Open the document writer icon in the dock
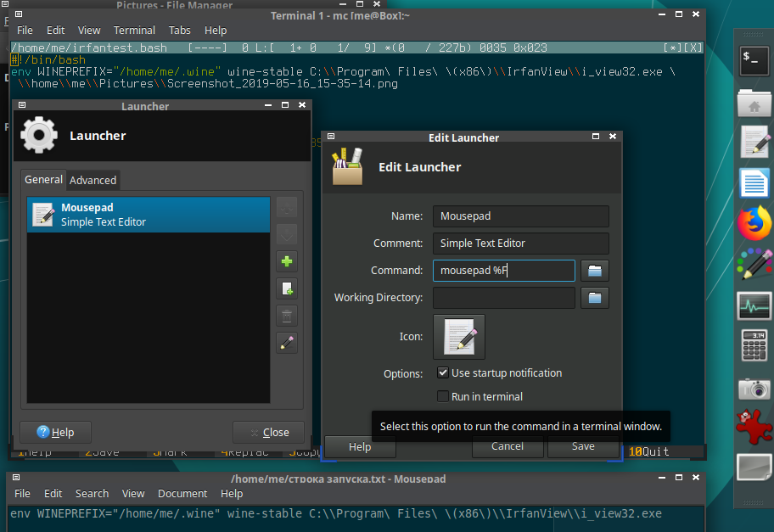774x532 pixels. click(x=754, y=182)
